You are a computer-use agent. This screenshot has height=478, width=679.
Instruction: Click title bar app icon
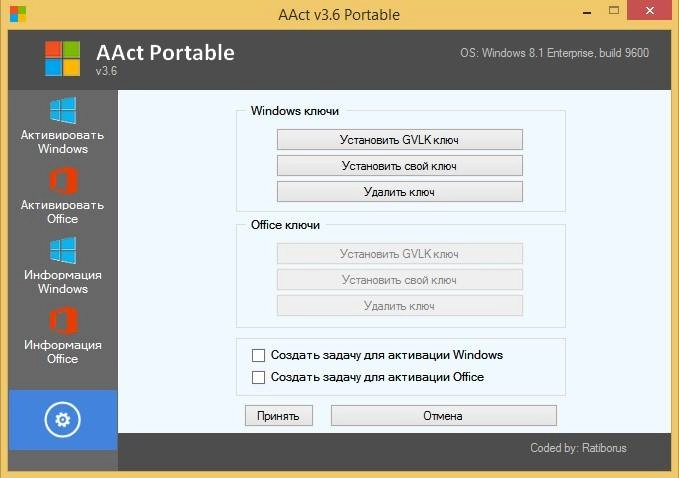18,14
